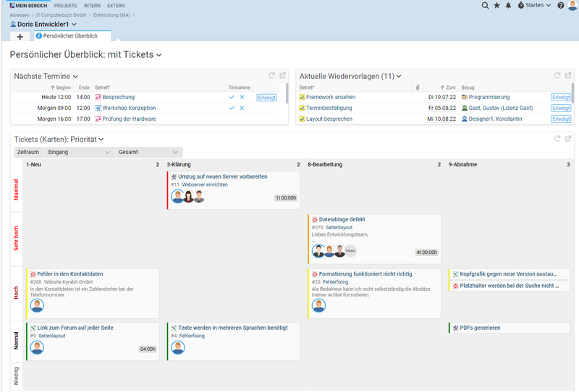Click the Framework ansehen reminder icon
The width and height of the screenshot is (579, 392).
click(x=302, y=97)
